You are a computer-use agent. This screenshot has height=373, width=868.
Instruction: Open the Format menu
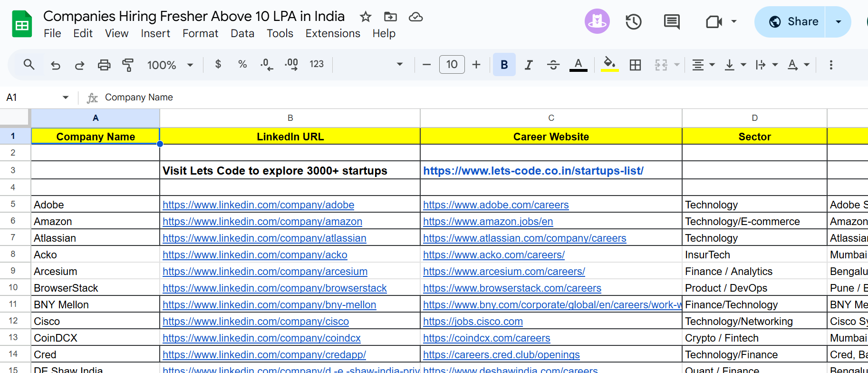point(201,33)
